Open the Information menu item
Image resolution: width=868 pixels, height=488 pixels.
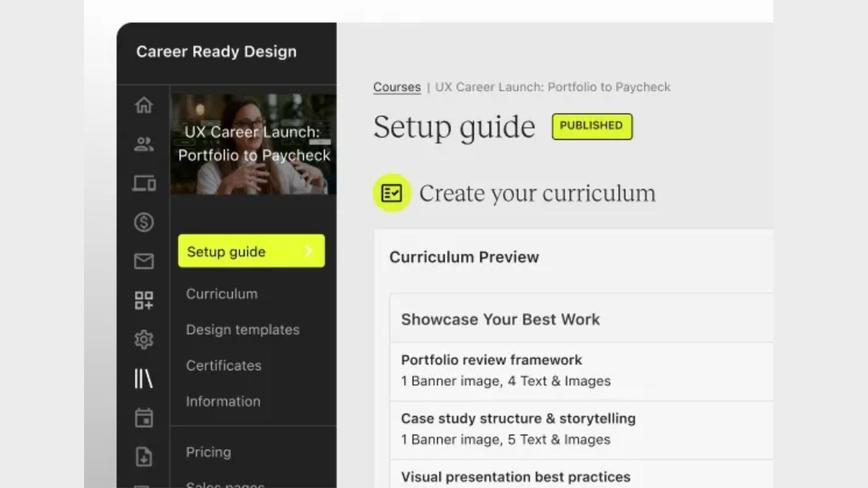(x=223, y=401)
